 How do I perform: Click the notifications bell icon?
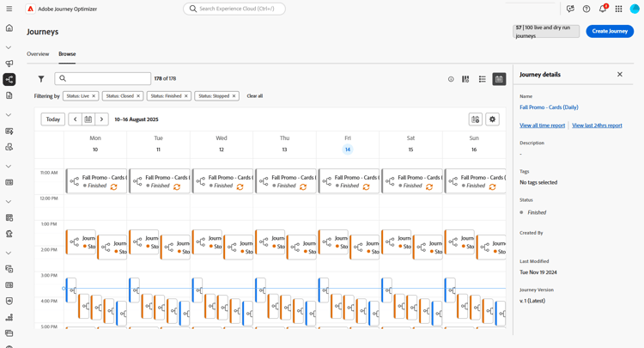[x=603, y=9]
